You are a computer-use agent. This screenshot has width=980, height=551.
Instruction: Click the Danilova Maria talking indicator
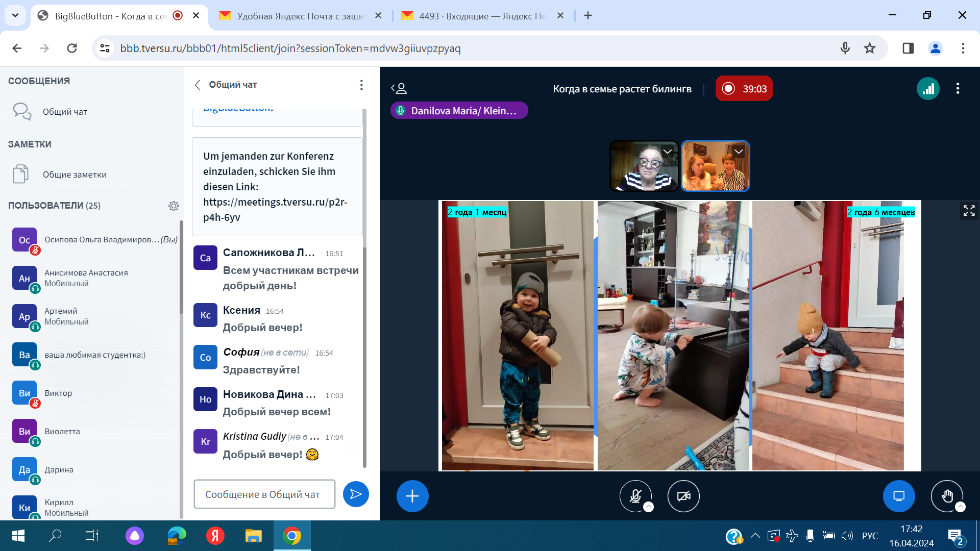(x=459, y=111)
